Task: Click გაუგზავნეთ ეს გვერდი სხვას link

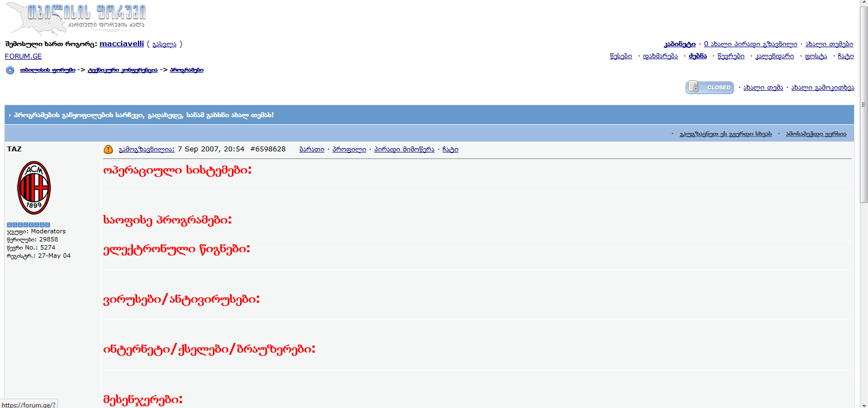Action: (726, 134)
